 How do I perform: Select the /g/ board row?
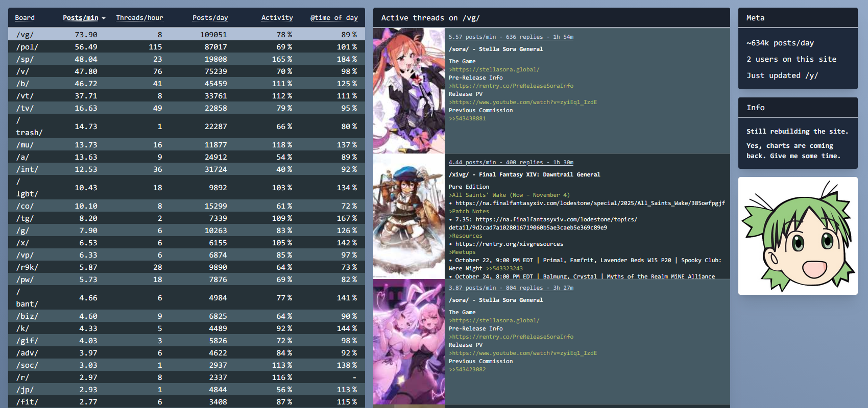tap(186, 231)
